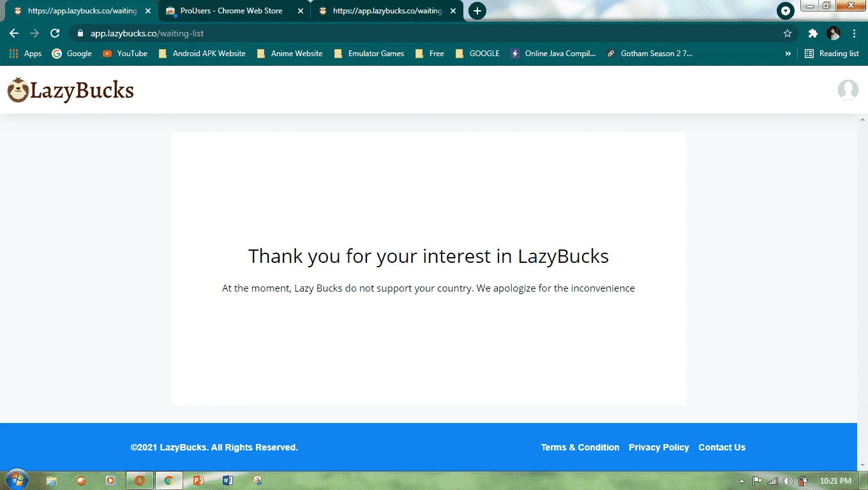Open the Extensions puzzle icon
This screenshot has height=490, width=868.
click(x=812, y=33)
